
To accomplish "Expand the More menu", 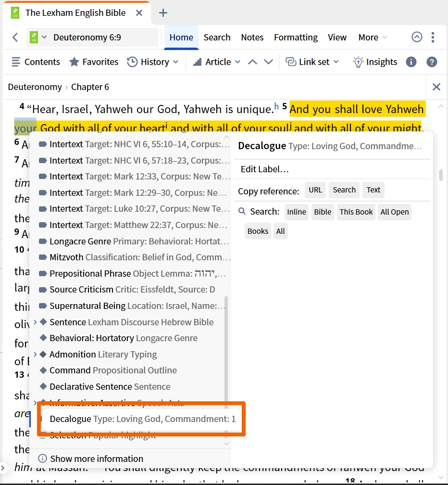I will (x=373, y=38).
